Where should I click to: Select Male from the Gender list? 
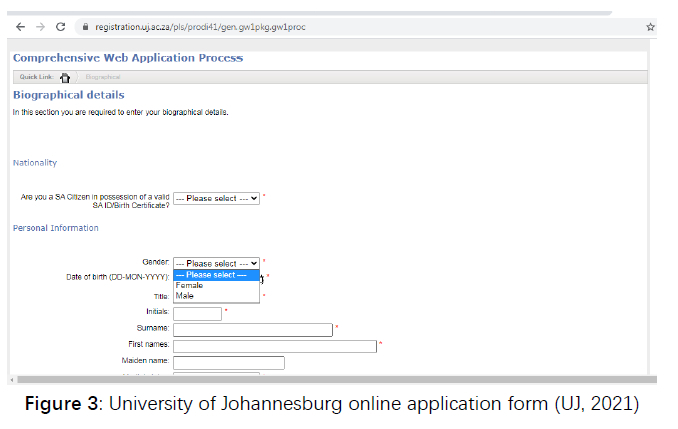coord(185,296)
